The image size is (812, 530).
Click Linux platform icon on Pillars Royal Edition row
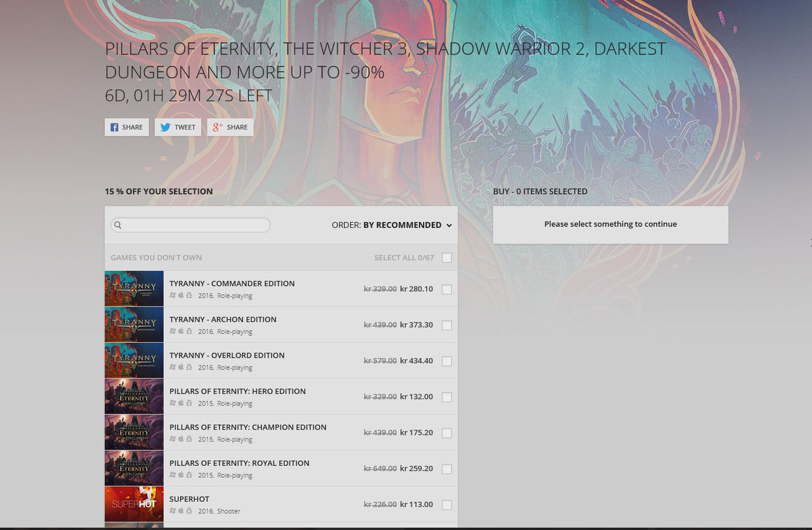click(189, 475)
